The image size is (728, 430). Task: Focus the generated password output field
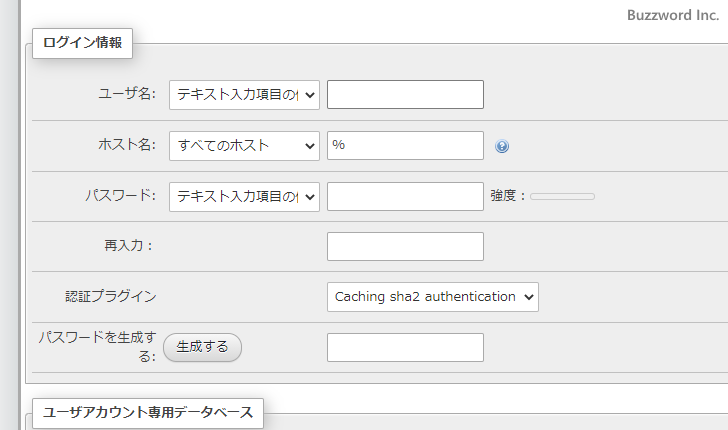tap(405, 347)
